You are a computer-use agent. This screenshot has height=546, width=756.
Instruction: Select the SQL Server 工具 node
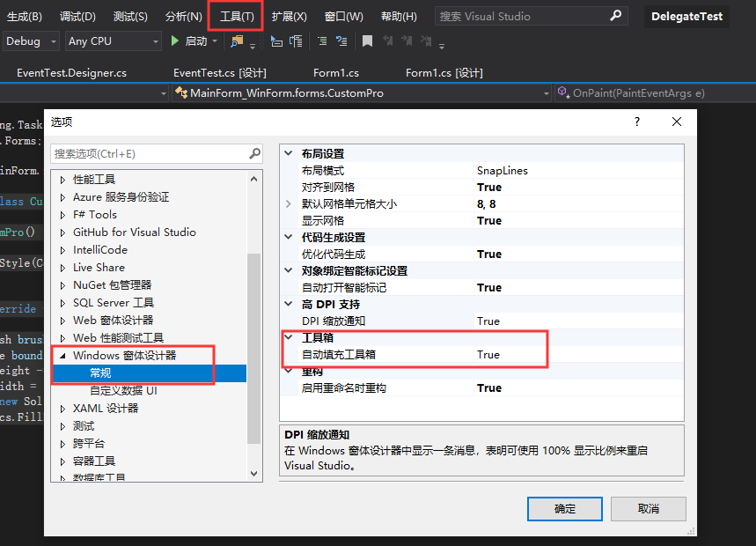[x=114, y=303]
